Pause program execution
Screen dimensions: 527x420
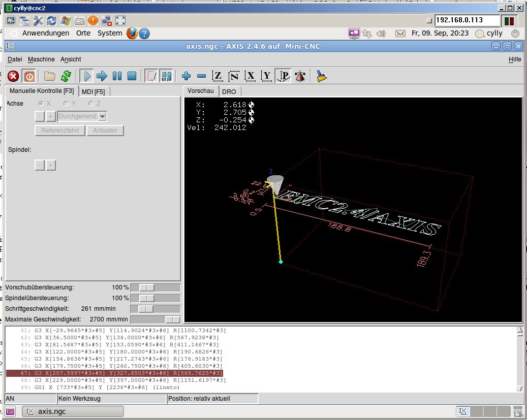click(x=117, y=76)
